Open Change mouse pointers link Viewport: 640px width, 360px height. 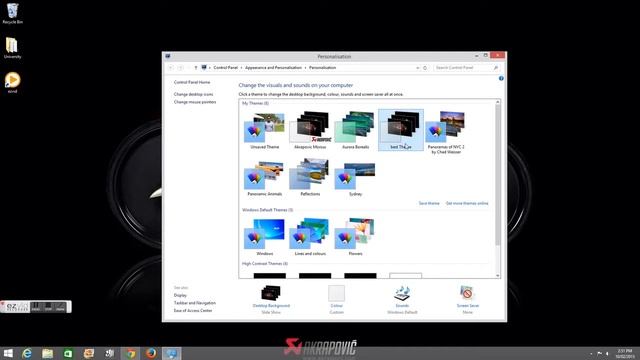(195, 102)
